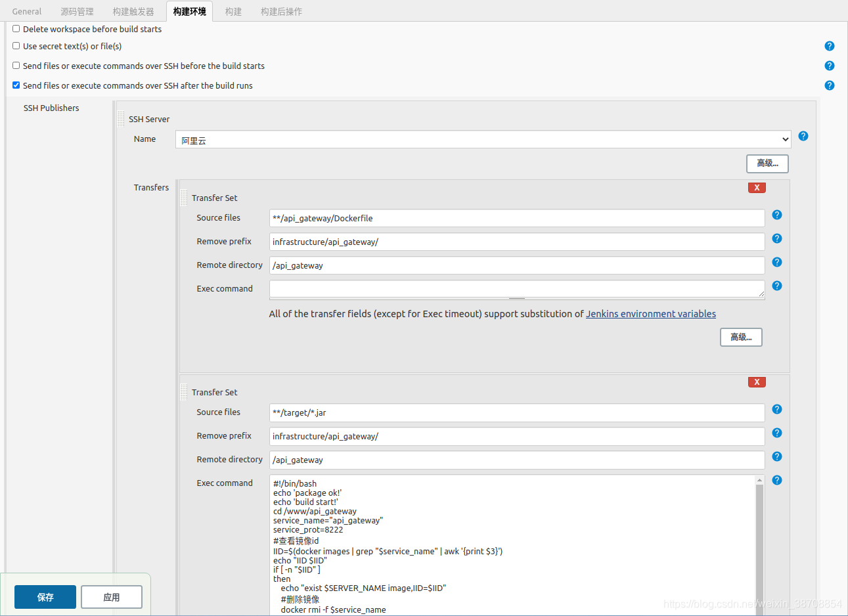Viewport: 848px width, 616px height.
Task: Open help for Use secret text(s) or file(s)
Action: (x=829, y=46)
